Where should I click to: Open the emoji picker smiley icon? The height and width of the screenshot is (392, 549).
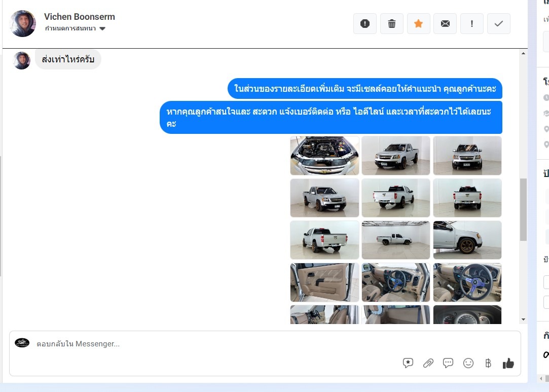coord(468,363)
